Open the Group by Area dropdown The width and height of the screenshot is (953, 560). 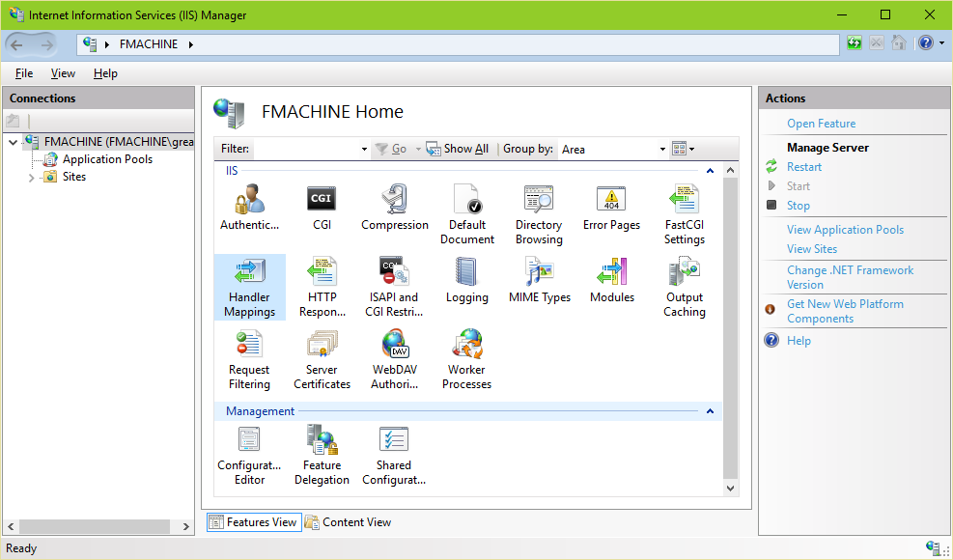click(x=663, y=149)
